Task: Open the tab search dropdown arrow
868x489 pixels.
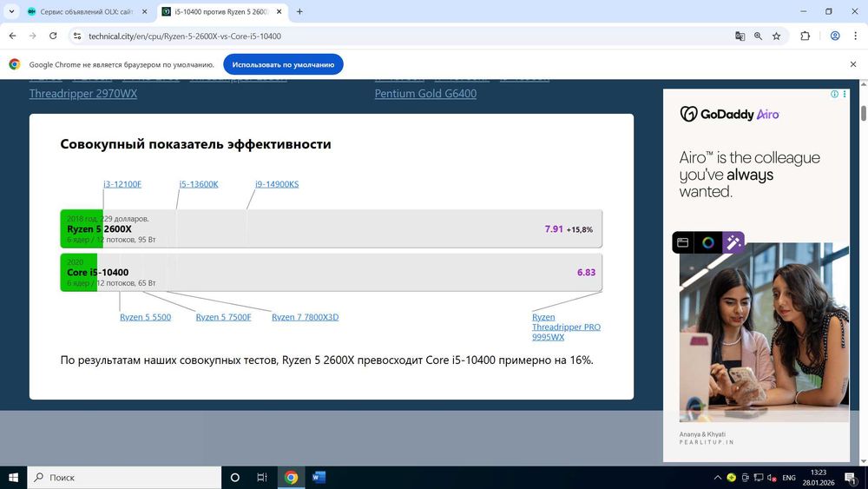Action: 11,11
